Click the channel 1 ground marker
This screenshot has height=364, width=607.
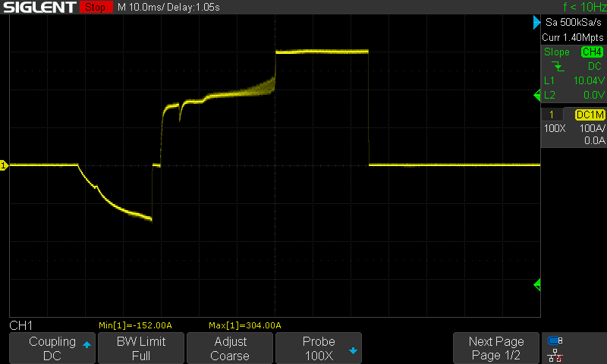tap(4, 165)
